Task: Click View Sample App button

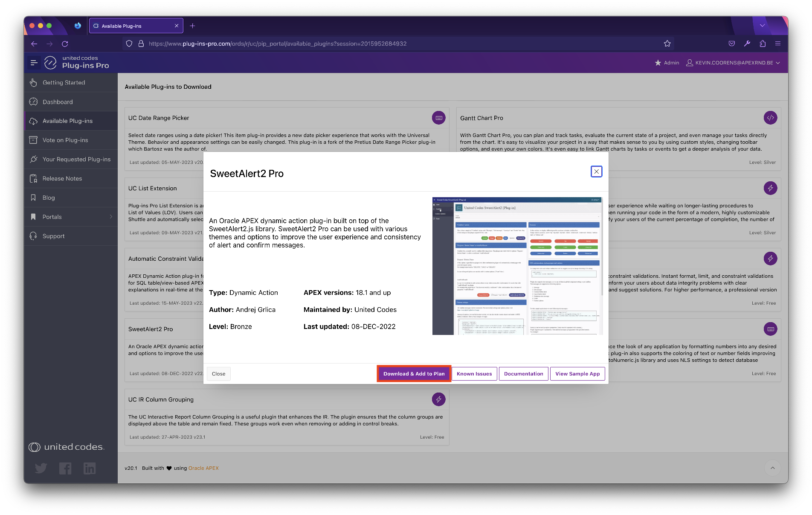Action: click(x=577, y=374)
